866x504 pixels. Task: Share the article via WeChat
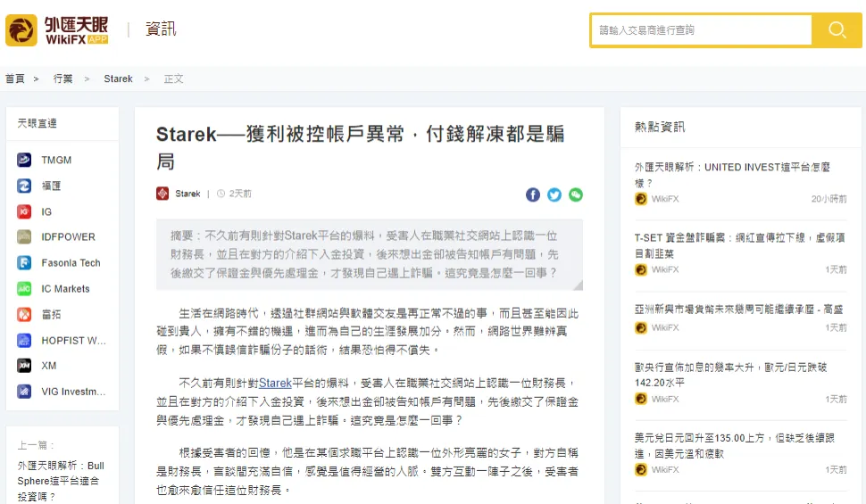click(576, 194)
